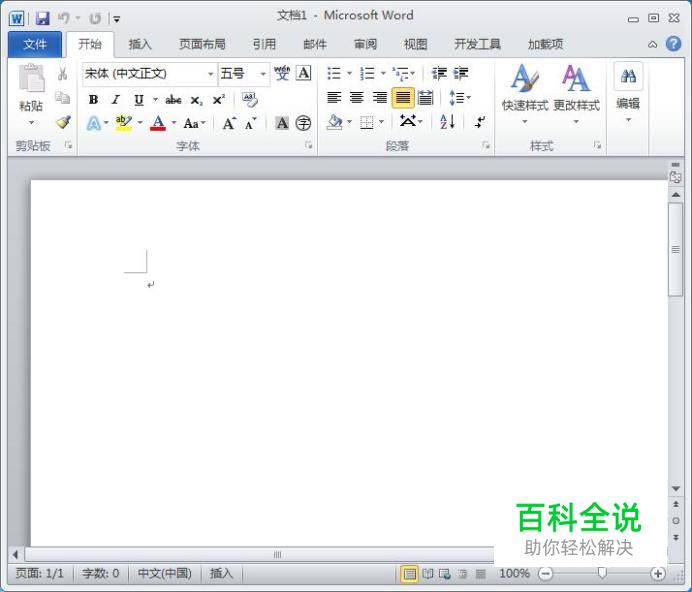The height and width of the screenshot is (592, 692).
Task: Open the Change Case Aa dropdown
Action: 195,123
